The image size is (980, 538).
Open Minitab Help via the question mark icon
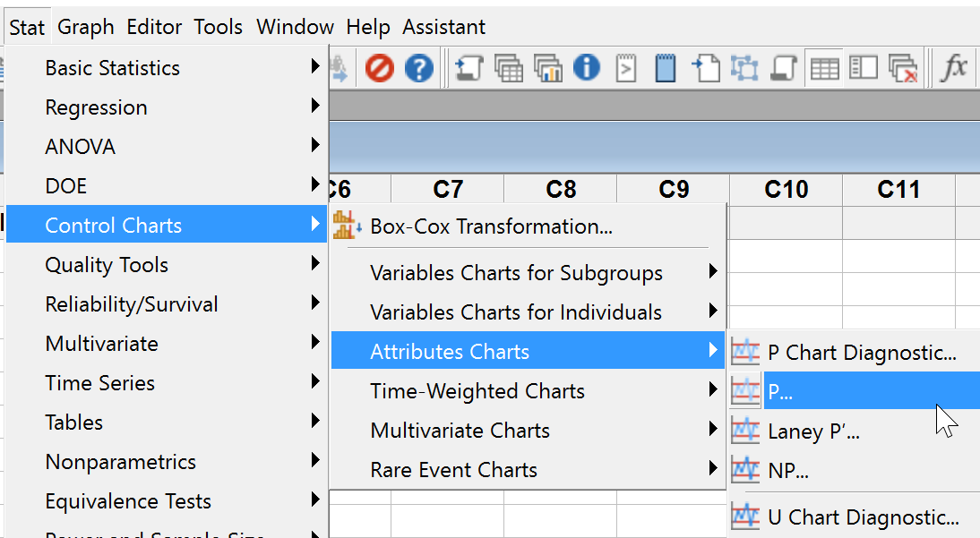[418, 67]
